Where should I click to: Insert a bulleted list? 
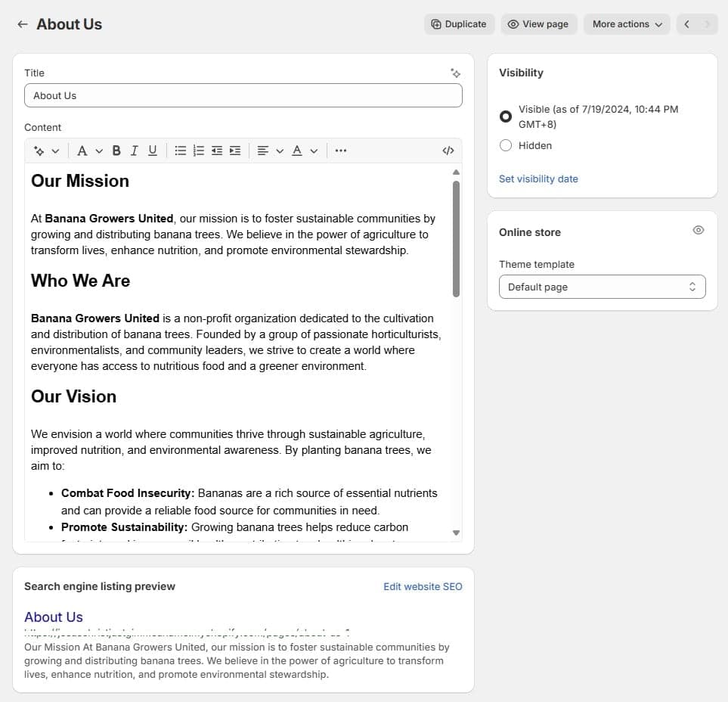[x=180, y=151]
